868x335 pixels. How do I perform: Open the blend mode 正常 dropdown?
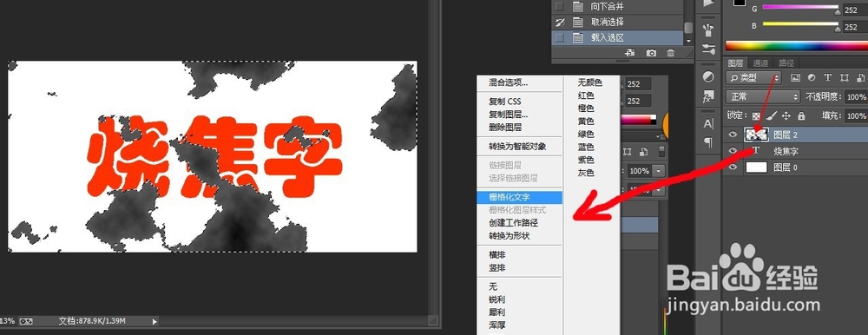pos(763,97)
